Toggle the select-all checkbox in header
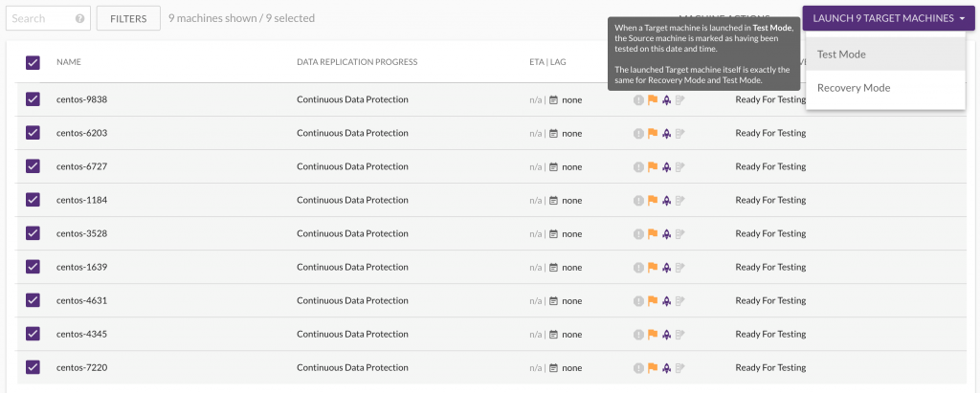The width and height of the screenshot is (980, 393). click(x=33, y=62)
